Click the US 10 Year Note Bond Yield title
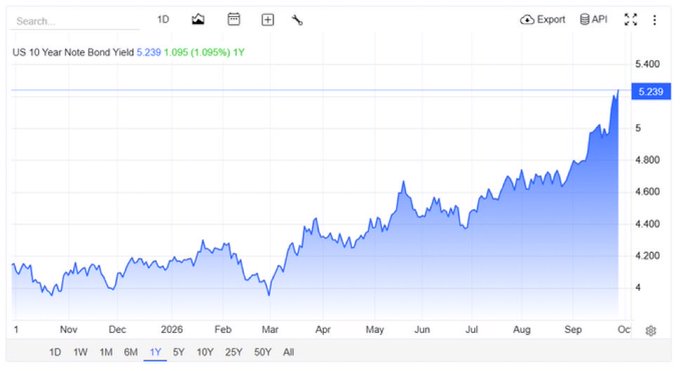This screenshot has width=680, height=371. coord(73,53)
